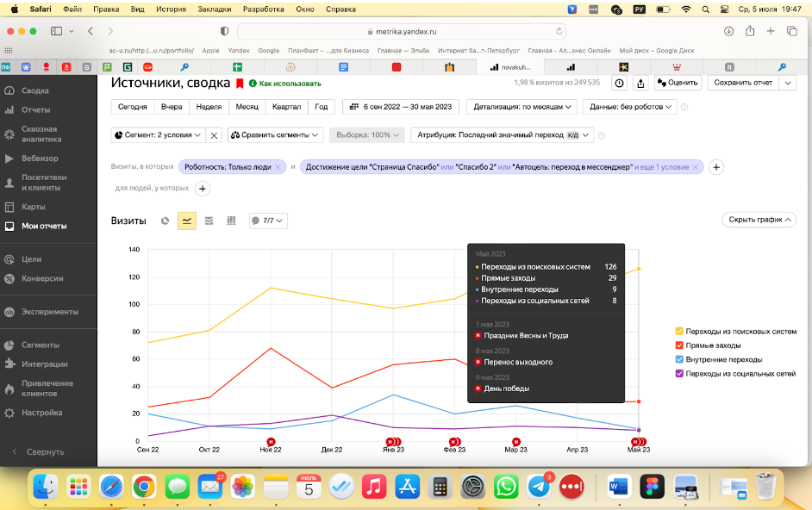Add a visit condition with plus button
812x510 pixels.
click(716, 167)
